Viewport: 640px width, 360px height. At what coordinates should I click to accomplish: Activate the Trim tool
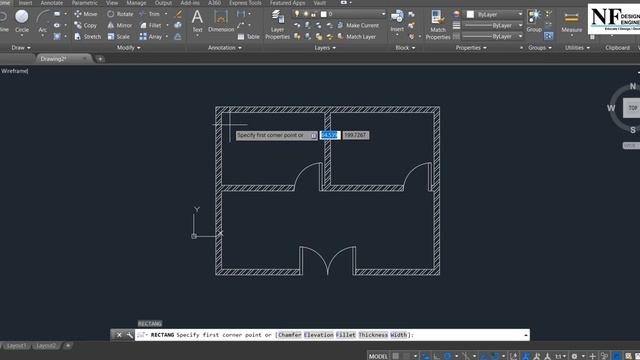pyautogui.click(x=149, y=14)
